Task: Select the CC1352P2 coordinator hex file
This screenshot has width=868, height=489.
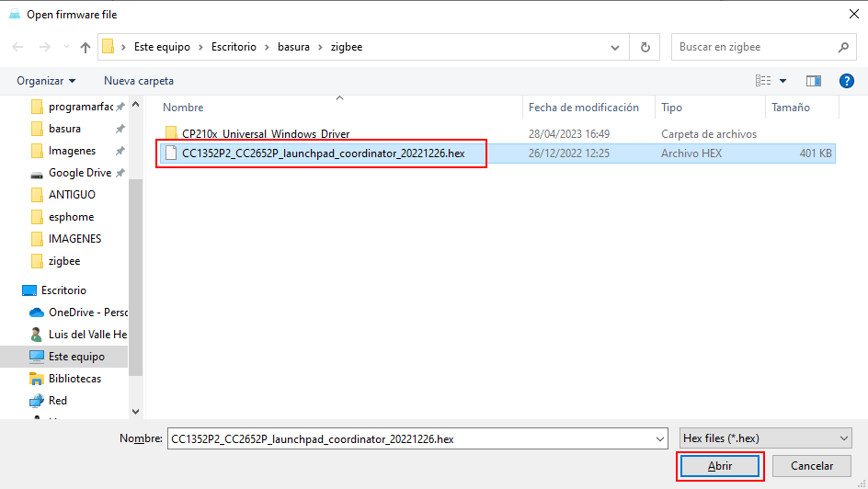Action: point(323,154)
